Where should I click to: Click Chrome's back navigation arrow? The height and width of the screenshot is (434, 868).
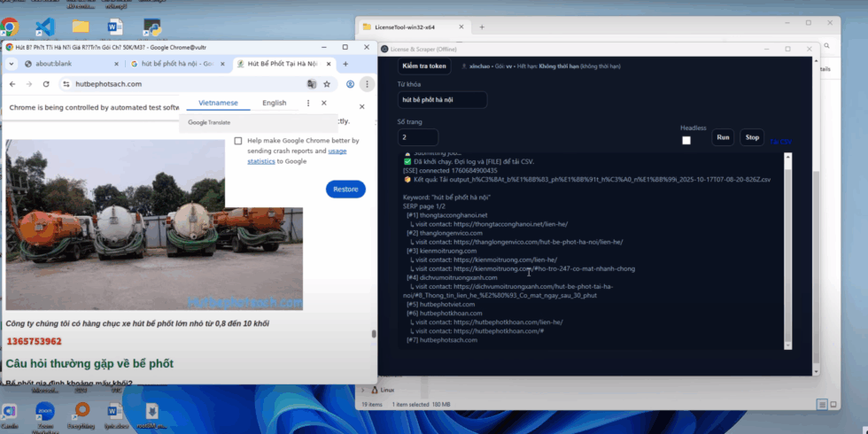pyautogui.click(x=12, y=84)
